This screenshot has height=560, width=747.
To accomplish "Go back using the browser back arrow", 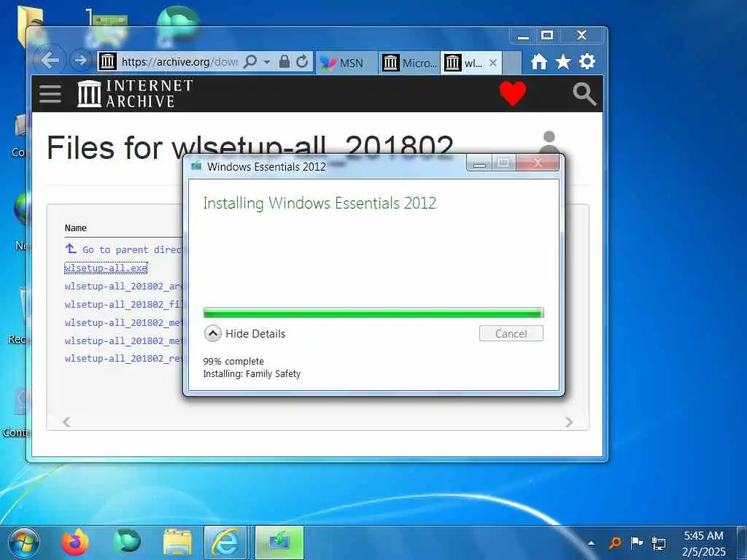I will (49, 61).
